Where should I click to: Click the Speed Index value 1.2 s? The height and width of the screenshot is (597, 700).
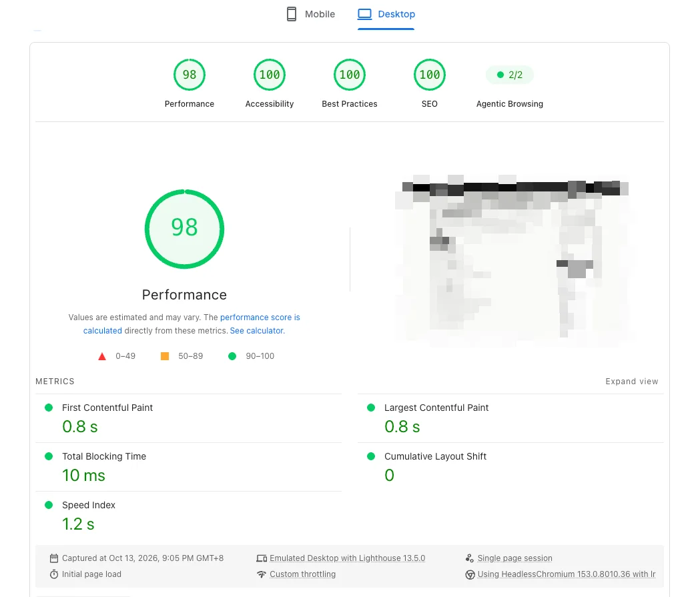pyautogui.click(x=78, y=524)
